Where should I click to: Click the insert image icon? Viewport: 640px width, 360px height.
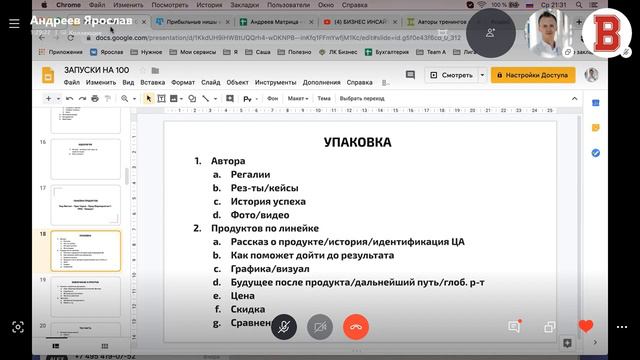pyautogui.click(x=174, y=99)
